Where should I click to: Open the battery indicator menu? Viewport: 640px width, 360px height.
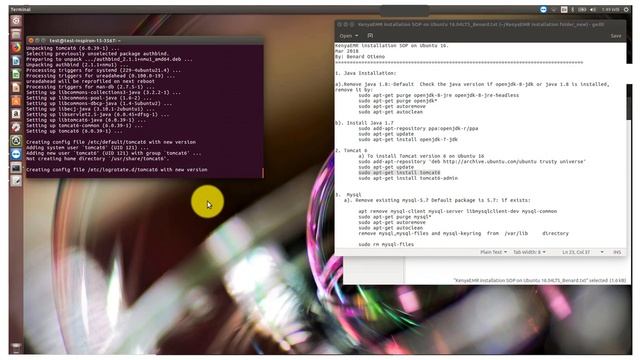(x=582, y=9)
